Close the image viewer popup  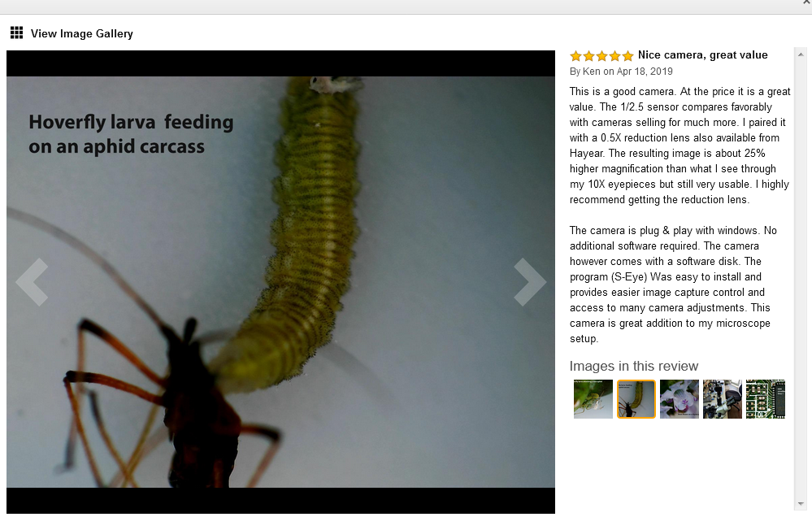point(805,2)
